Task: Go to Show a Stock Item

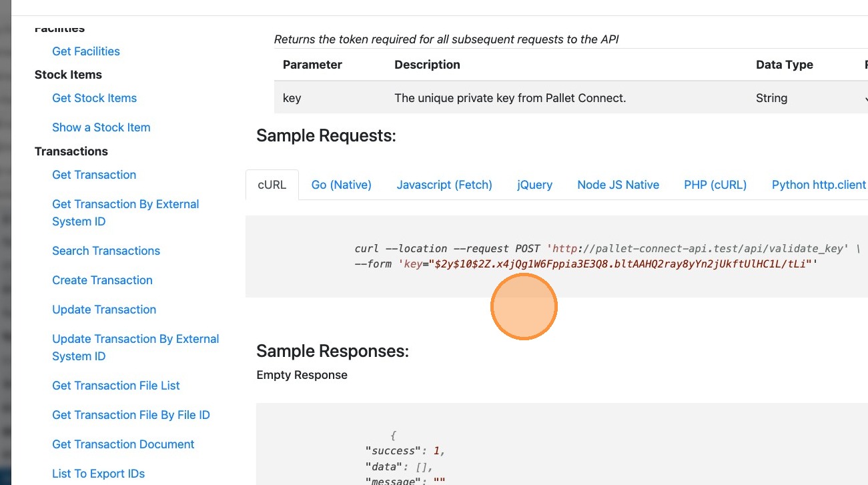Action: (x=101, y=127)
